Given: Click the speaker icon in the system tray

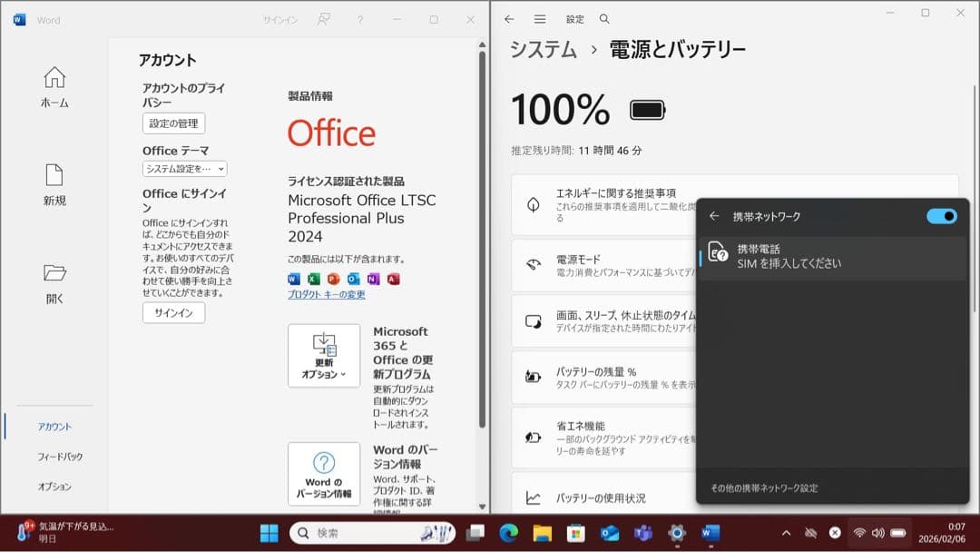Looking at the screenshot, I should pyautogui.click(x=880, y=533).
